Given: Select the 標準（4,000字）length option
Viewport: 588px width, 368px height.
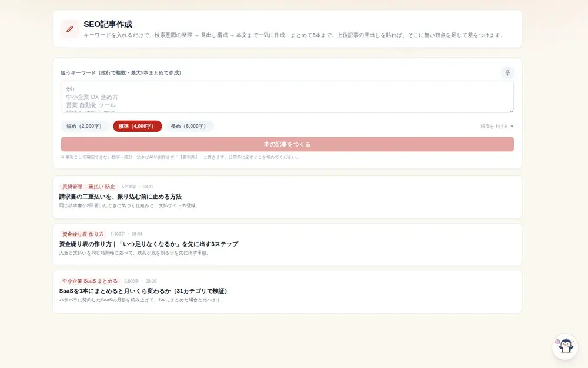Looking at the screenshot, I should 138,126.
